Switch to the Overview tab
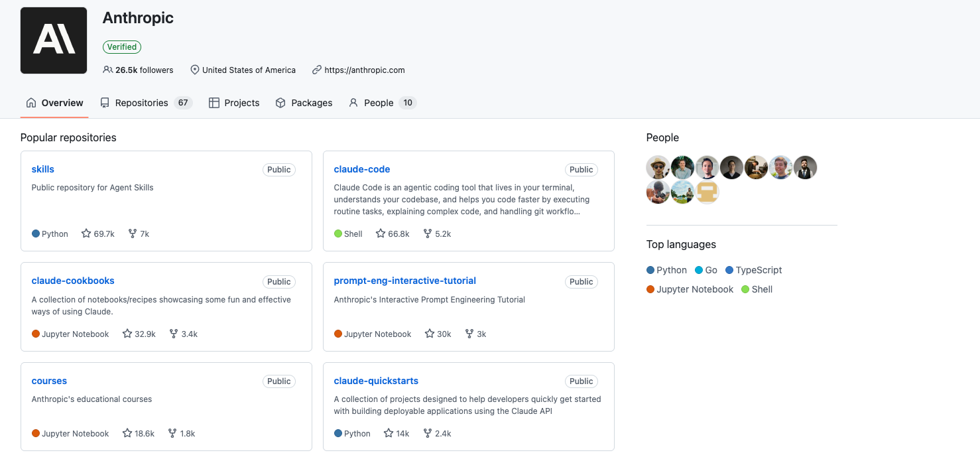 point(54,103)
